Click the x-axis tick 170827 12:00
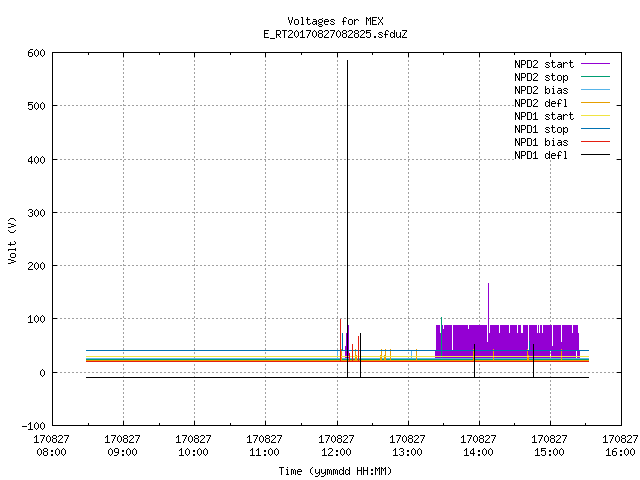The height and width of the screenshot is (480, 640). pyautogui.click(x=336, y=446)
